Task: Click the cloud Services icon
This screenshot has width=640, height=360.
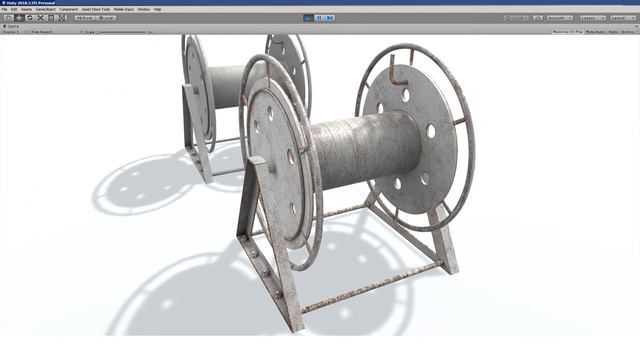Action: (x=538, y=18)
